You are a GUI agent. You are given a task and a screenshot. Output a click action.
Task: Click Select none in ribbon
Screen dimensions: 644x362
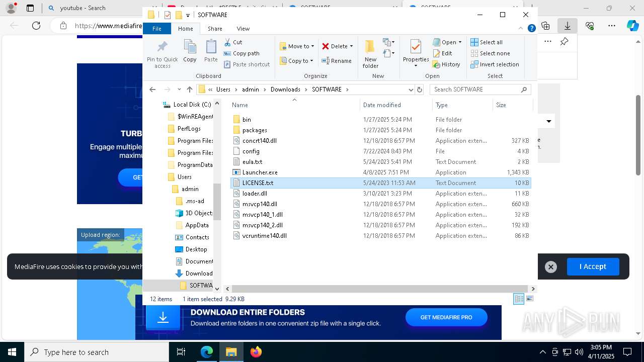[491, 53]
